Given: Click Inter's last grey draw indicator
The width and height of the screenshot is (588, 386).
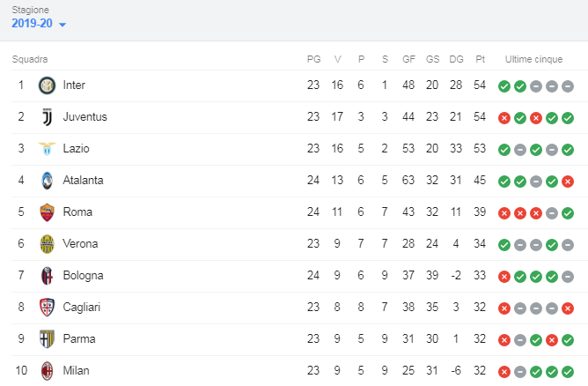Looking at the screenshot, I should click(x=568, y=86).
